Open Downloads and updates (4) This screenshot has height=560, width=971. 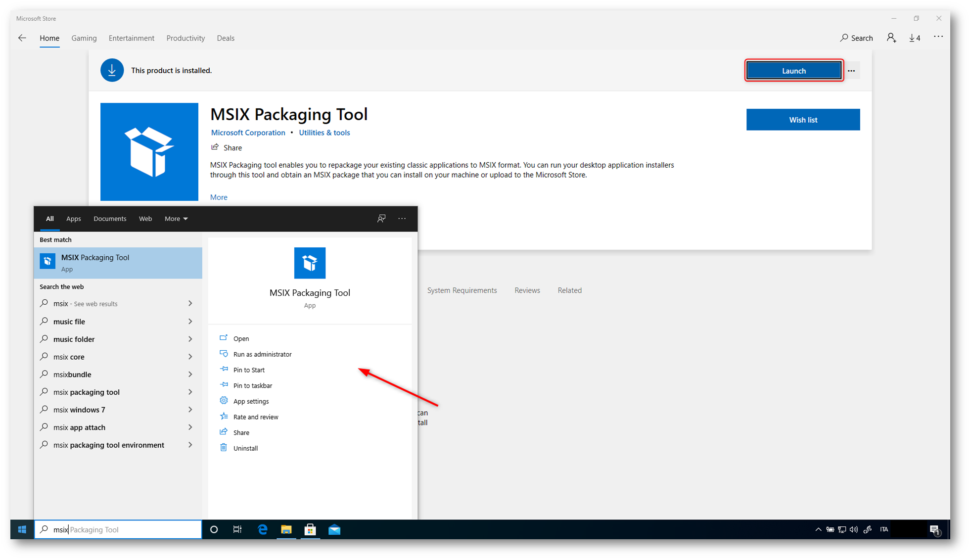click(x=915, y=38)
